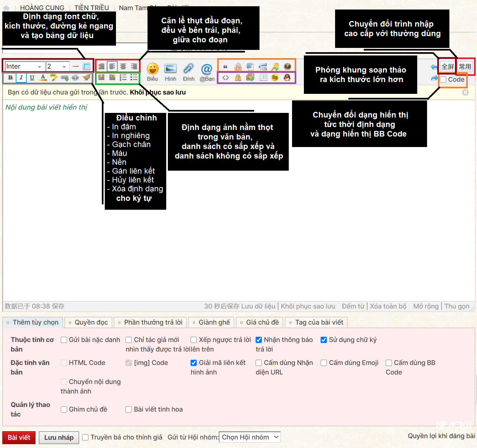Dismiss the unsent data notice

pos(466,92)
